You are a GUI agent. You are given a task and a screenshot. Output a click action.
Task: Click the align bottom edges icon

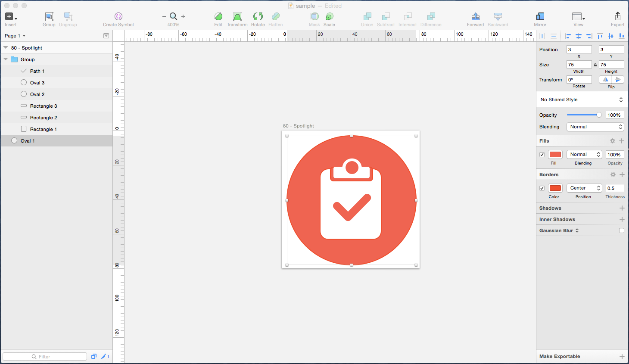(622, 36)
